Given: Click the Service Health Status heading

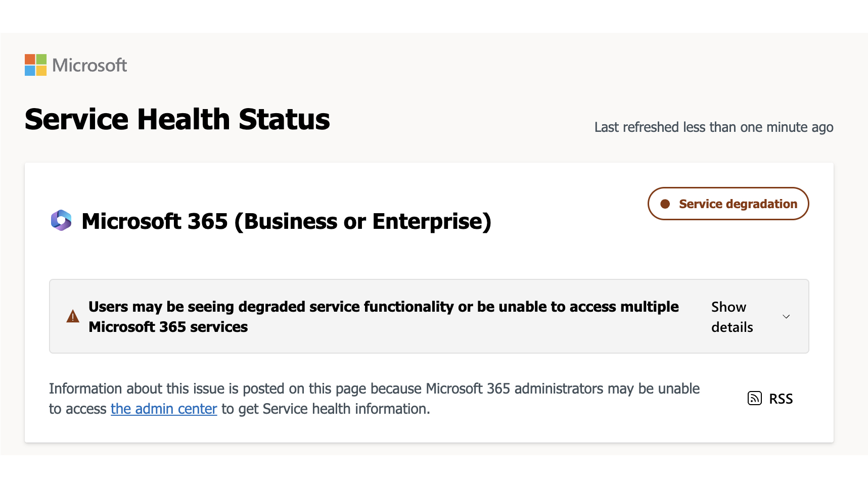Looking at the screenshot, I should click(x=177, y=119).
